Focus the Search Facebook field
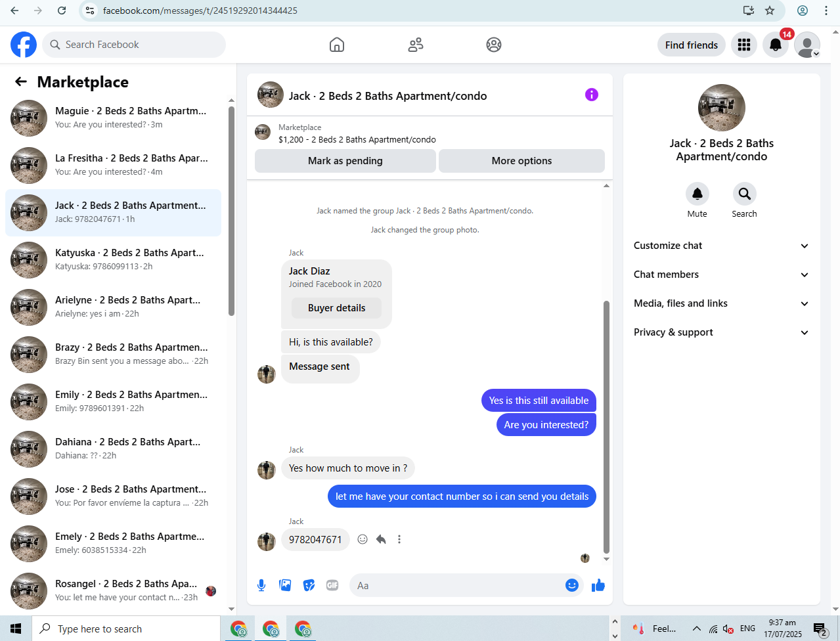This screenshot has height=641, width=840. pyautogui.click(x=134, y=45)
